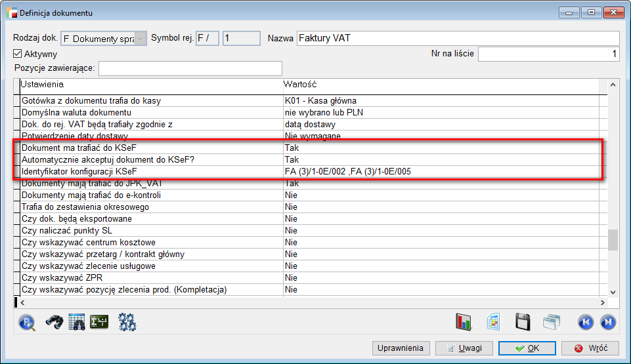Click the Wróć button to go back
Viewport: 631px width, 364px height.
[x=591, y=348]
